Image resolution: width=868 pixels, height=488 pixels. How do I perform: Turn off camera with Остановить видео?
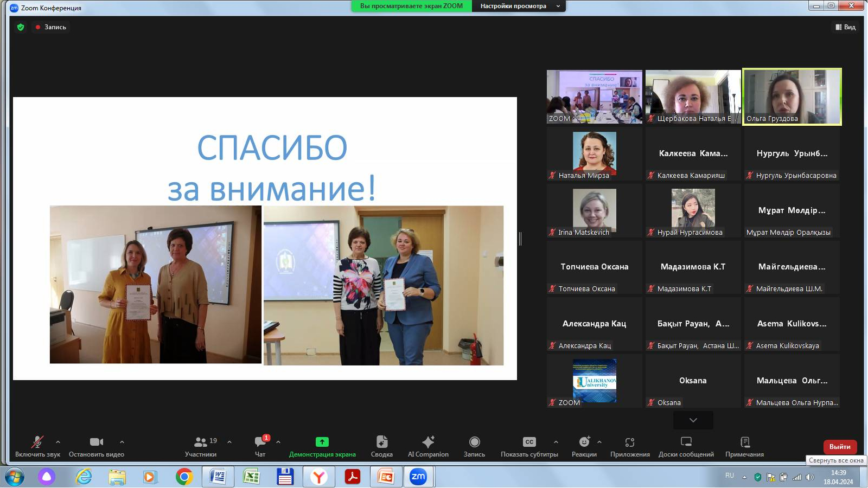97,446
